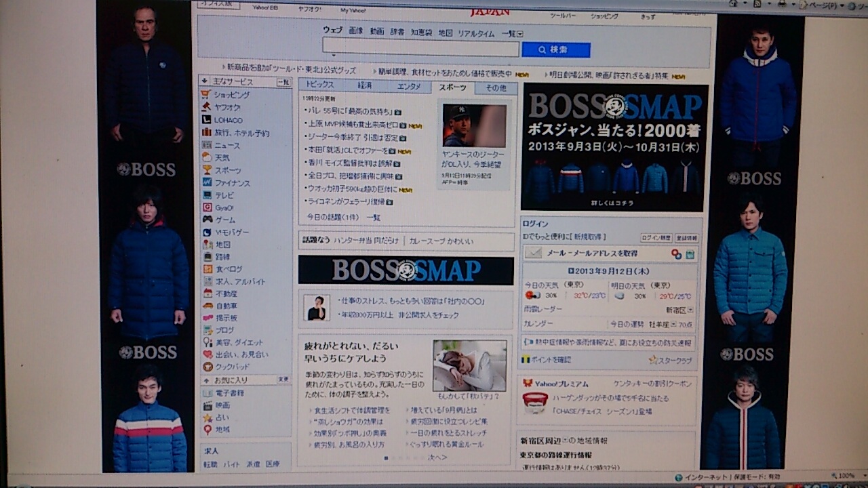This screenshot has width=868, height=488.
Task: Click the blue 検索 search button
Action: click(556, 49)
